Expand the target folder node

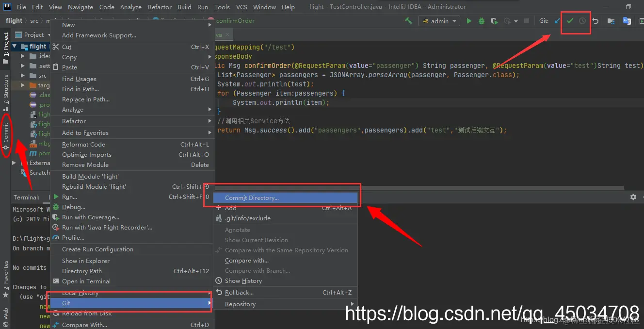click(23, 85)
